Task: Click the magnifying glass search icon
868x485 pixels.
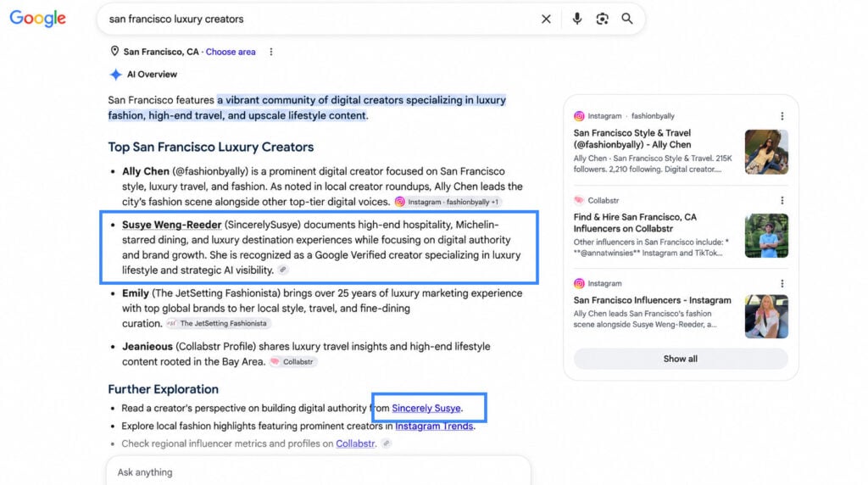Action: point(626,19)
